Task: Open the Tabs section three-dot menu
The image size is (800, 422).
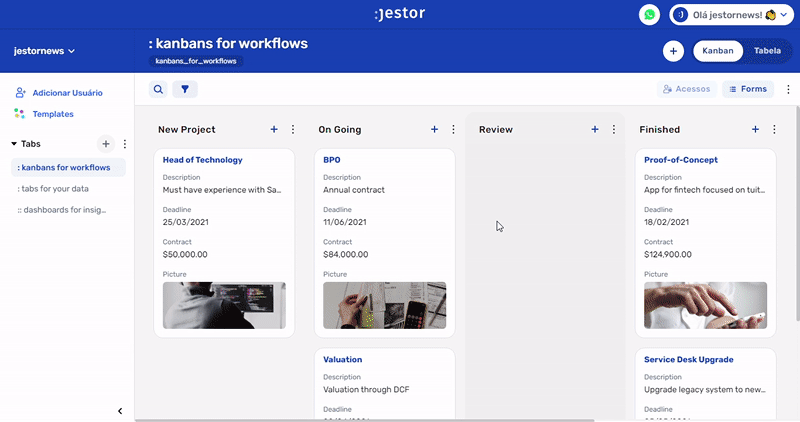Action: 124,144
